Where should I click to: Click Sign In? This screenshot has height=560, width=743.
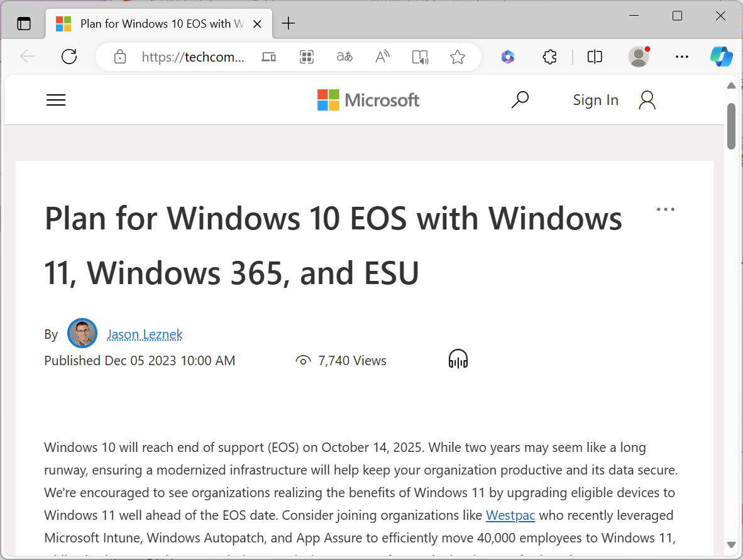coord(596,100)
